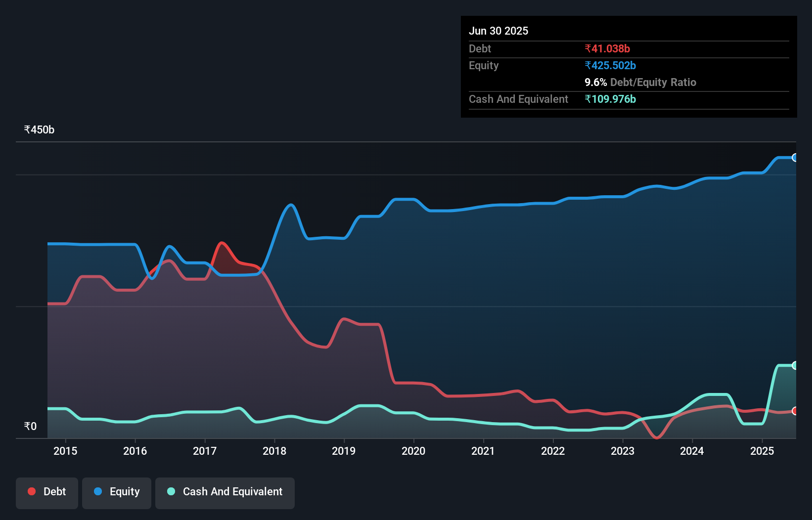812x520 pixels.
Task: Select the 2025 label on the time axis
Action: click(762, 451)
